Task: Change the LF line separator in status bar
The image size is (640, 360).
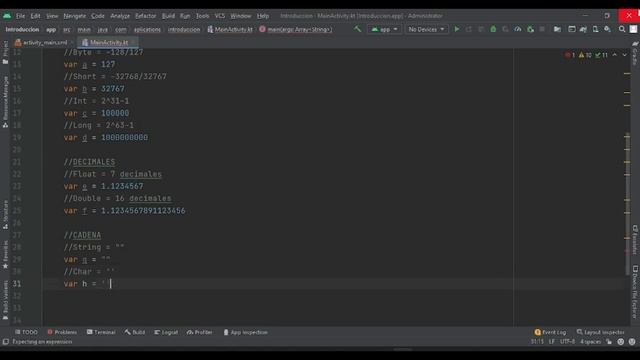Action: [552, 342]
